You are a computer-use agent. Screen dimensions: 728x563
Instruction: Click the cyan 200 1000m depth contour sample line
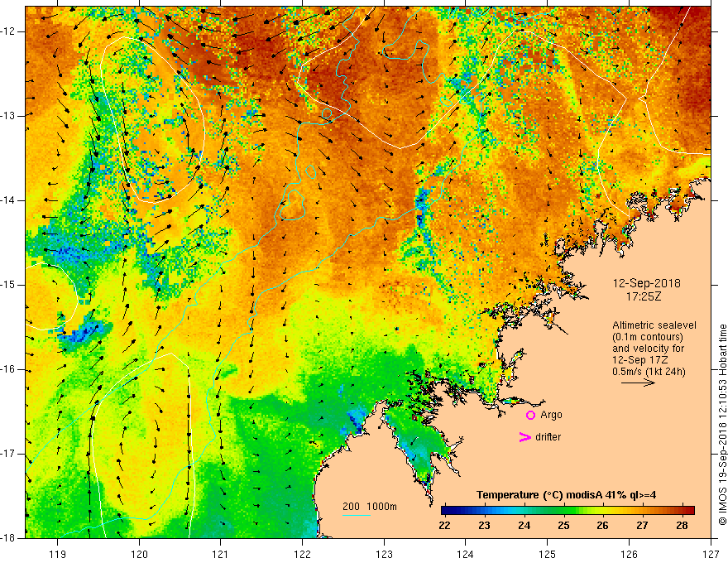pos(356,516)
